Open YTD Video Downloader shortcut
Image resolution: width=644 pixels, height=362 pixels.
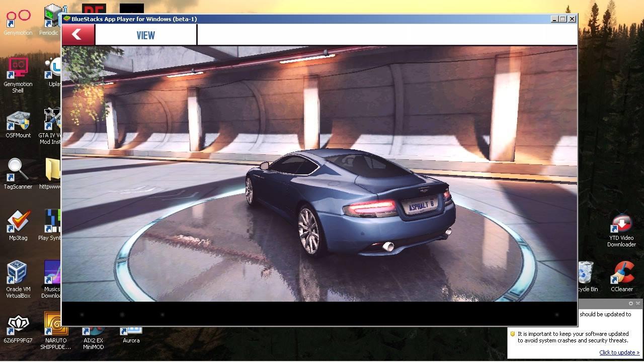pos(621,231)
